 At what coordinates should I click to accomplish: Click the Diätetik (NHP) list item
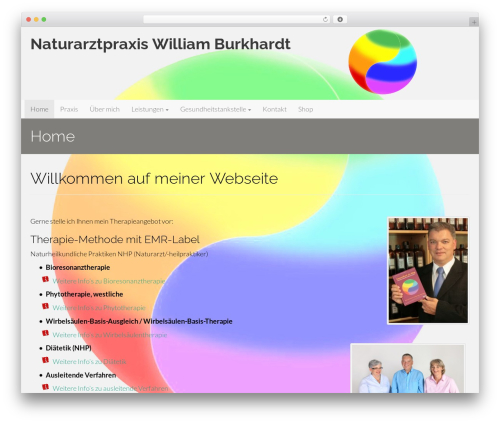(x=68, y=348)
